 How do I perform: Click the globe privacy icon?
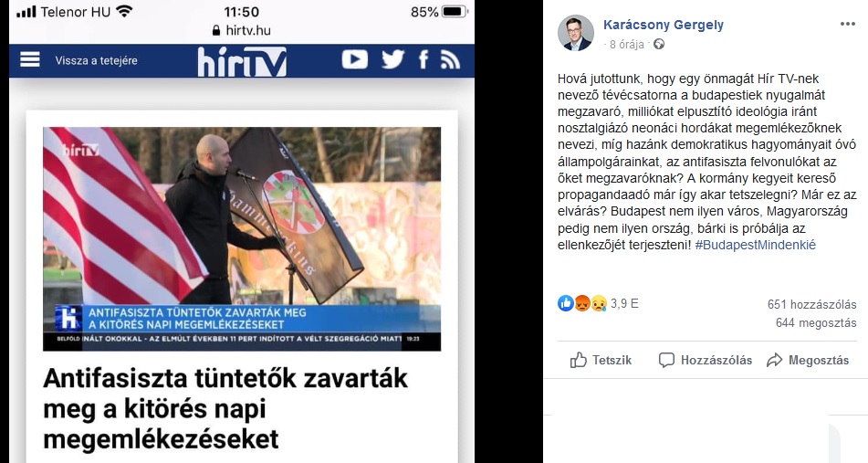[659, 45]
